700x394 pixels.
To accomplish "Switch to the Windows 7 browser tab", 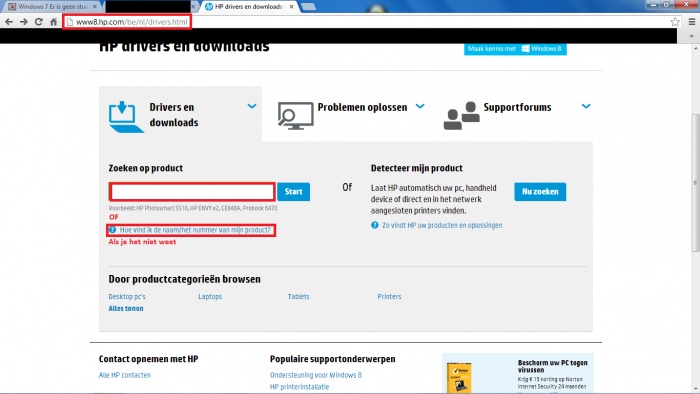I will 53,7.
